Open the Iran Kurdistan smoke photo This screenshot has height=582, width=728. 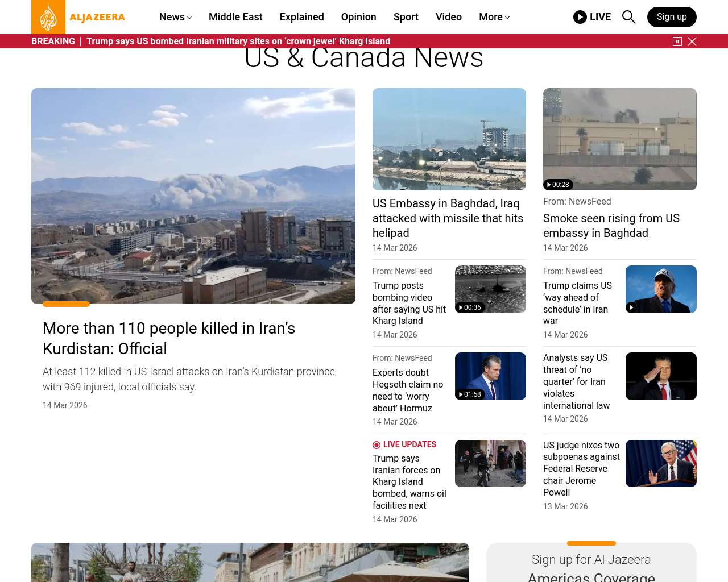pos(193,196)
